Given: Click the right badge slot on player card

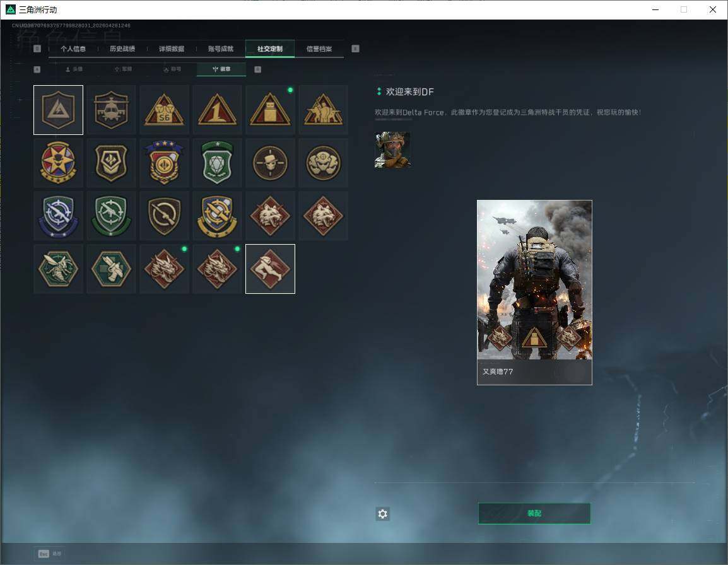Looking at the screenshot, I should pyautogui.click(x=569, y=337).
